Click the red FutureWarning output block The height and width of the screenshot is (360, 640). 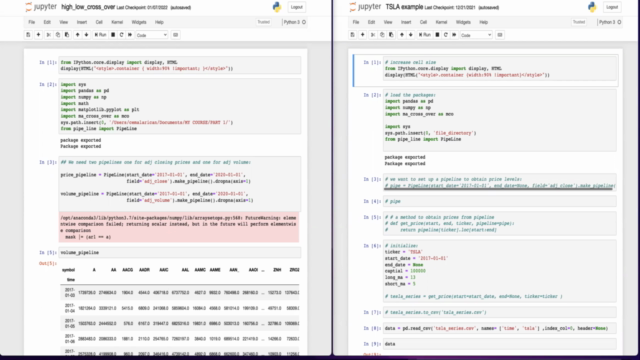click(x=179, y=227)
